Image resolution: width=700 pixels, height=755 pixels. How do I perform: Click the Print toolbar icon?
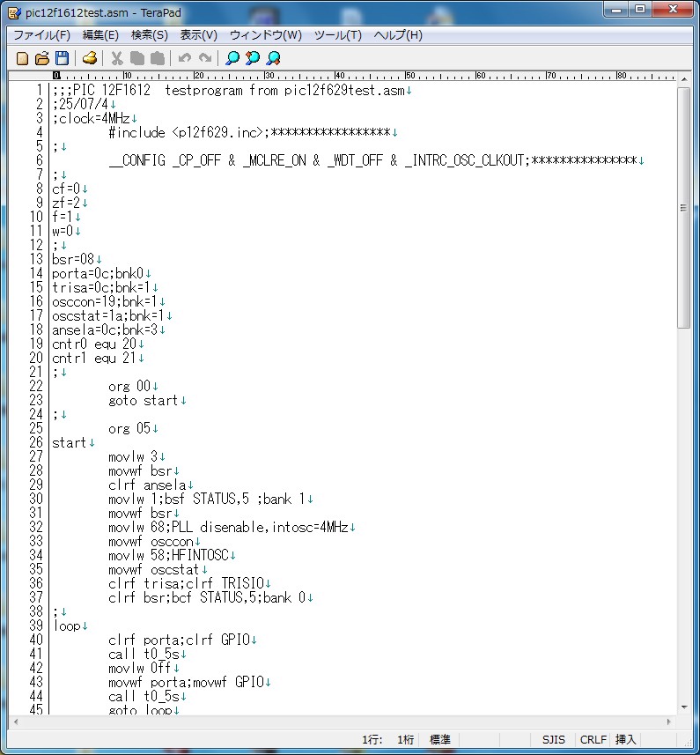90,58
